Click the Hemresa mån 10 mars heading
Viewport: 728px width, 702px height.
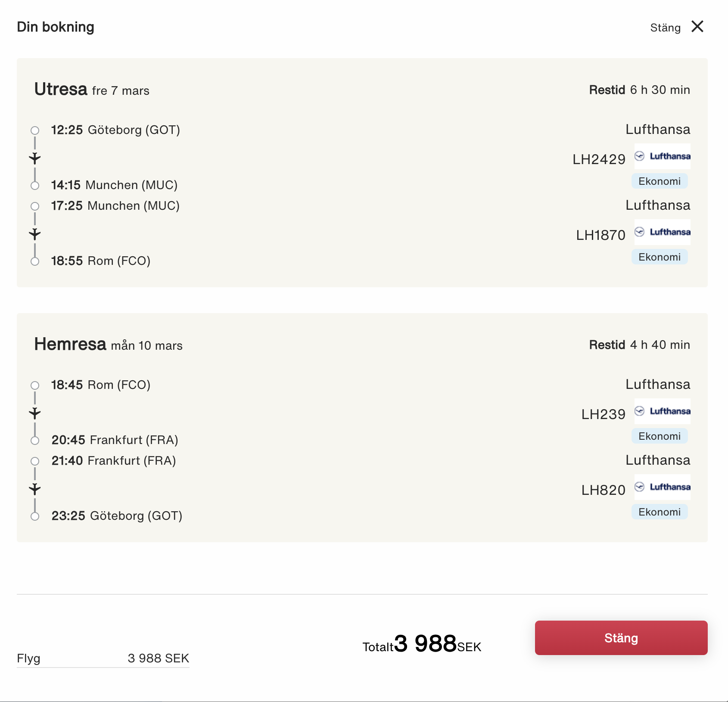tap(108, 345)
